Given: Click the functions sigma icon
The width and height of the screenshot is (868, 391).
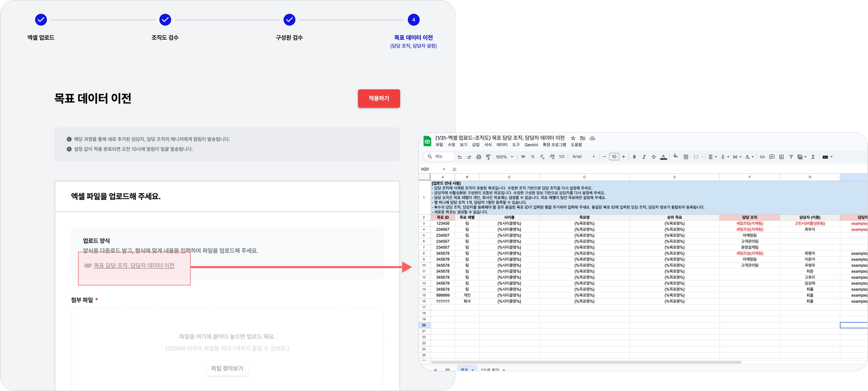Looking at the screenshot, I should point(813,157).
